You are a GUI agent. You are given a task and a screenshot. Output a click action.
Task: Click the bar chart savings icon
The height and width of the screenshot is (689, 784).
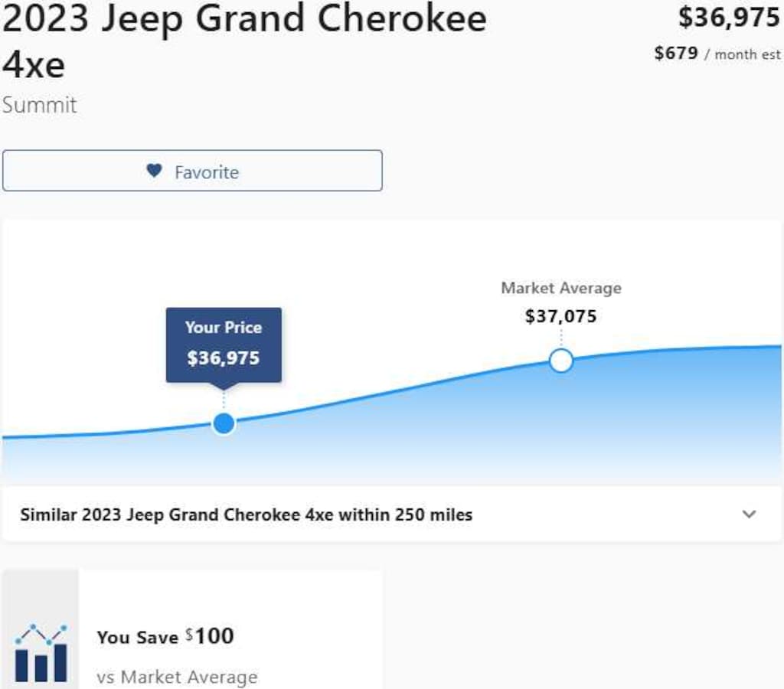[41, 653]
